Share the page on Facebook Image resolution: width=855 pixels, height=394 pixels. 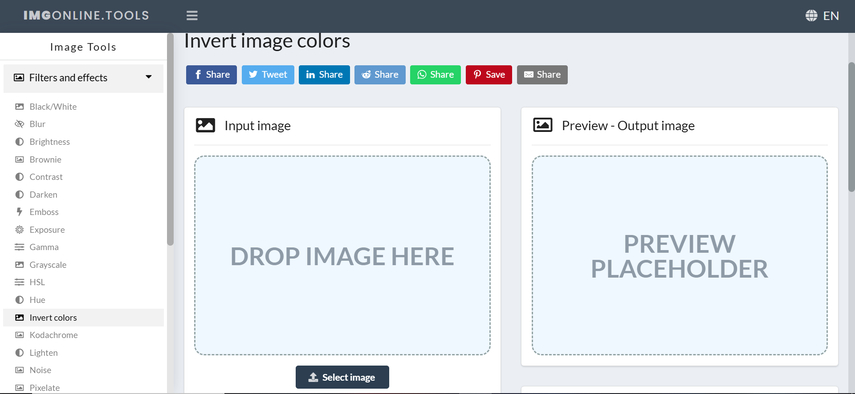pyautogui.click(x=212, y=75)
